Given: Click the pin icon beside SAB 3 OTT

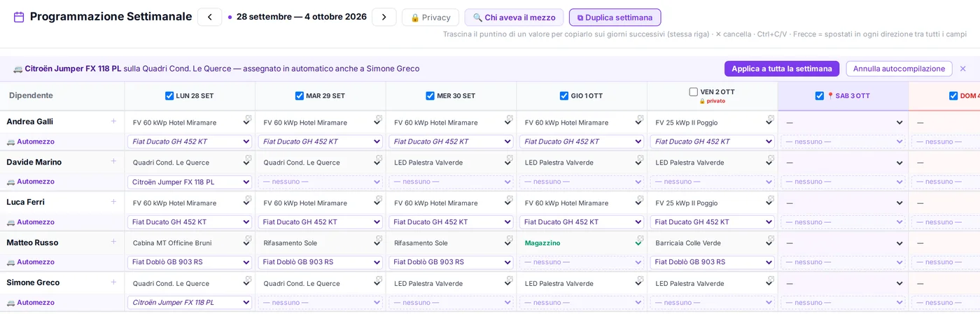Looking at the screenshot, I should [x=830, y=96].
